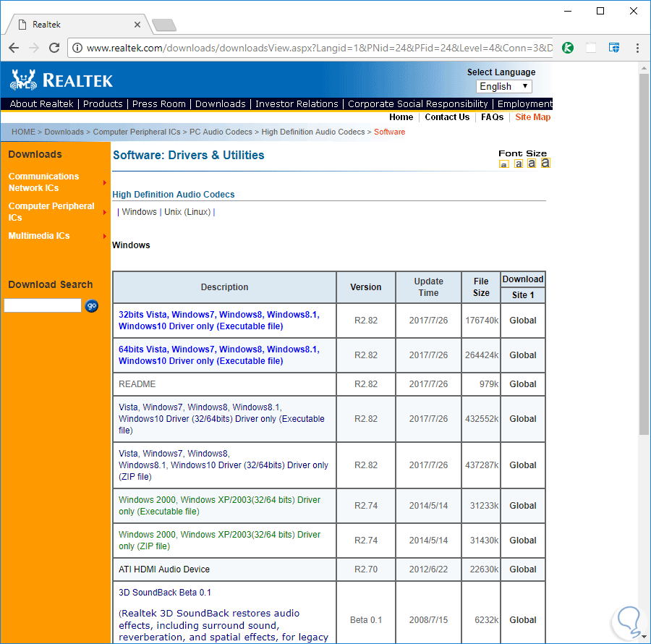Viewport: 651px width, 644px height.
Task: Click Global for Windows 2000 executable row
Action: pyautogui.click(x=523, y=506)
